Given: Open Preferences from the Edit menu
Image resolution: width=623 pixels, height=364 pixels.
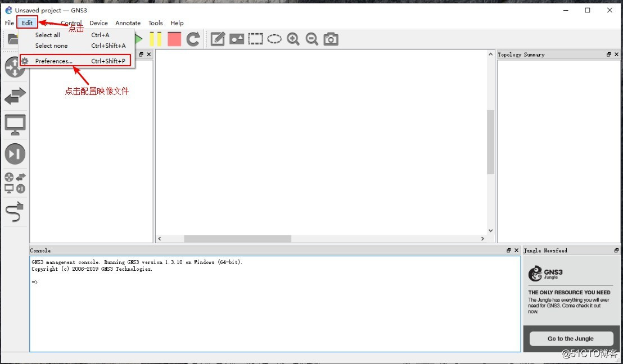Looking at the screenshot, I should tap(75, 61).
